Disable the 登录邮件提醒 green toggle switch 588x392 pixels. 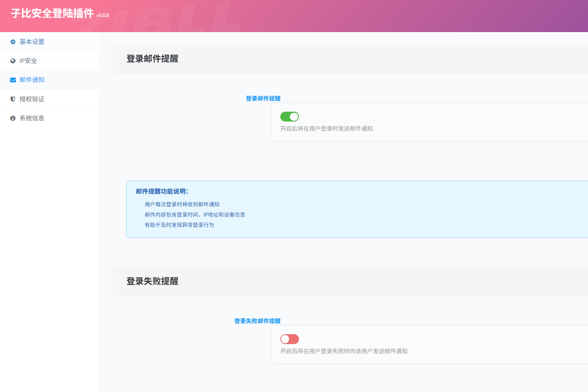[x=289, y=116]
